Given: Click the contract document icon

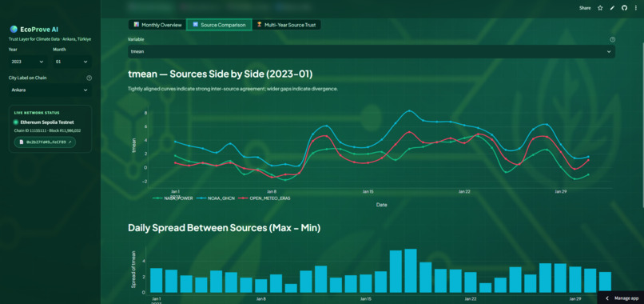Looking at the screenshot, I should click(x=22, y=142).
